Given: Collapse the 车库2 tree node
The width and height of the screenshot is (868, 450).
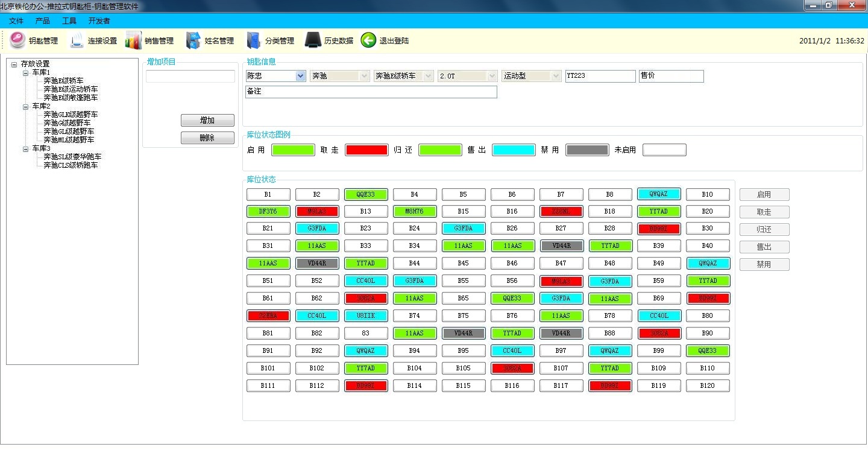Looking at the screenshot, I should (26, 106).
